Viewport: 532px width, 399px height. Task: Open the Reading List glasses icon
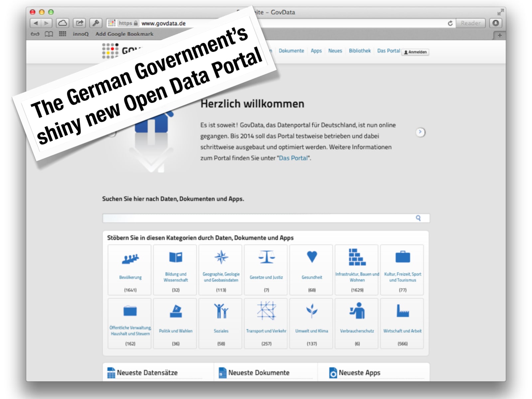pos(35,34)
